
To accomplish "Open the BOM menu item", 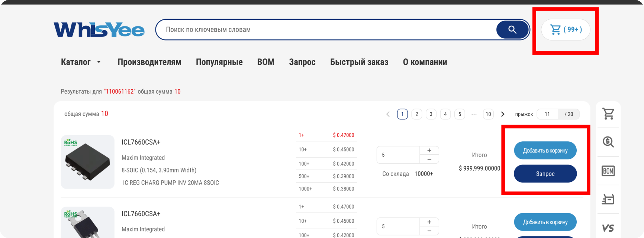I will (x=266, y=62).
